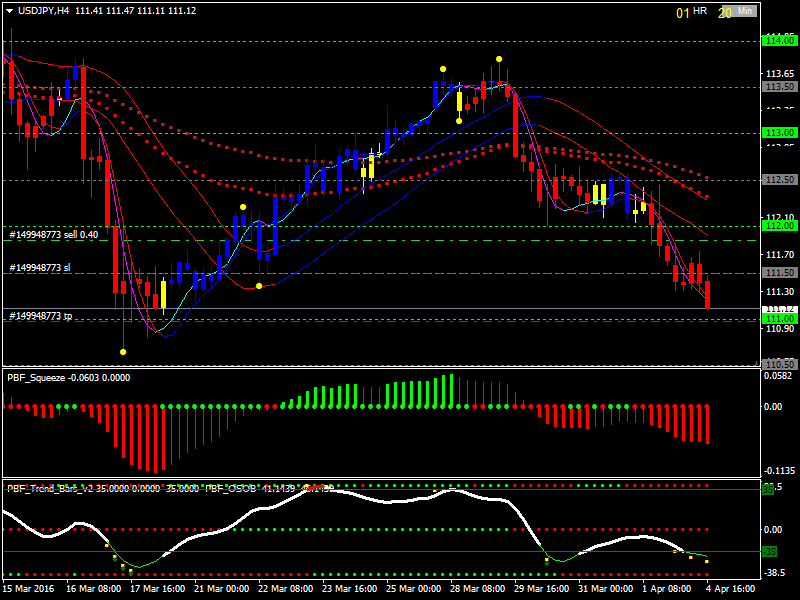Viewport: 800px width, 600px height.
Task: Click the green 114.00 price level tag
Action: click(x=779, y=41)
